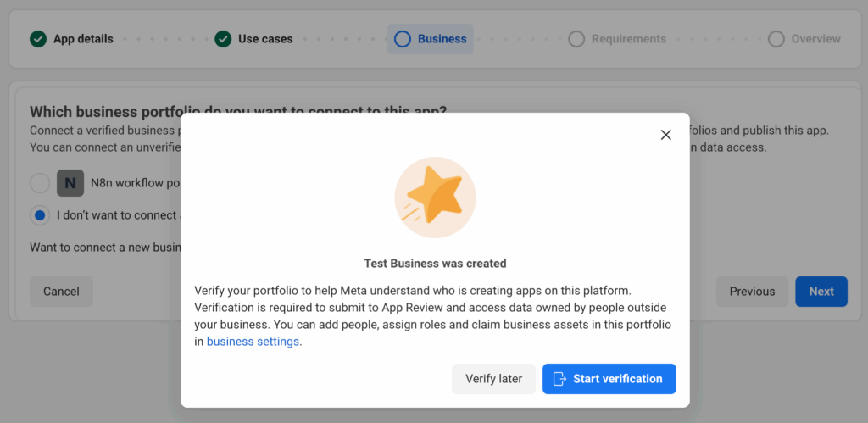868x423 pixels.
Task: Click the Overview step circle icon
Action: click(x=776, y=39)
